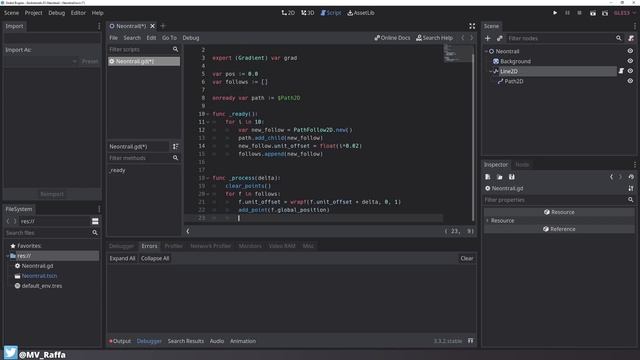Instance a scene as child node

pyautogui.click(x=500, y=38)
